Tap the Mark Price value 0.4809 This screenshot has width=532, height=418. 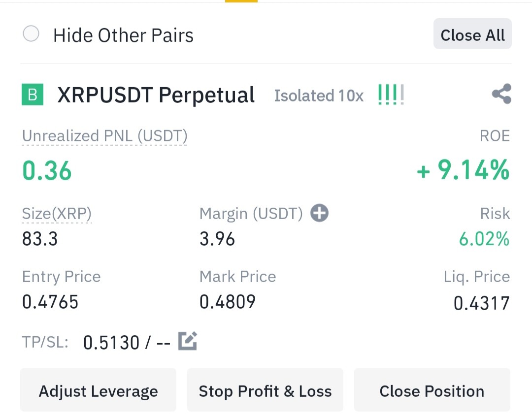(x=227, y=302)
